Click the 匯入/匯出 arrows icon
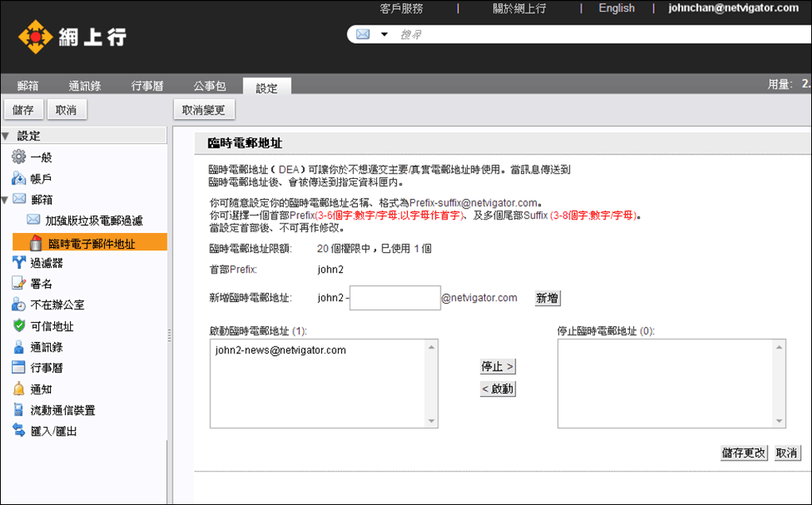Image resolution: width=812 pixels, height=505 pixels. (18, 430)
